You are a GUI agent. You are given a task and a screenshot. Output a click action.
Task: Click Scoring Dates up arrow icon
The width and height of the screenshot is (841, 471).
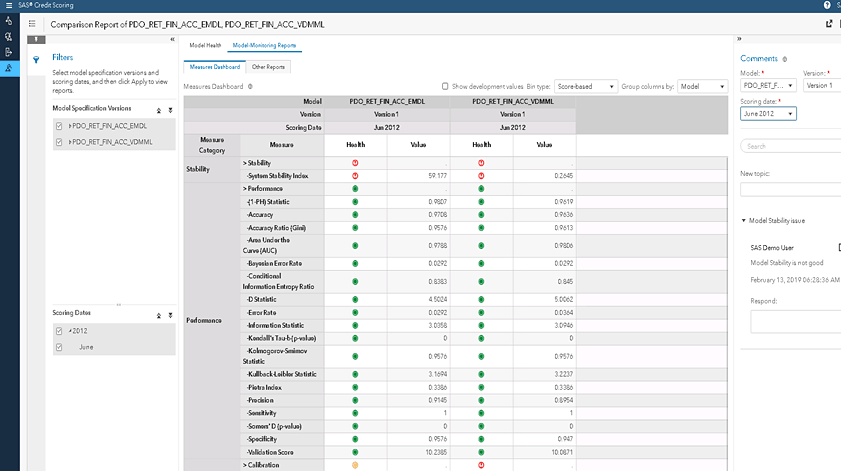coord(159,315)
